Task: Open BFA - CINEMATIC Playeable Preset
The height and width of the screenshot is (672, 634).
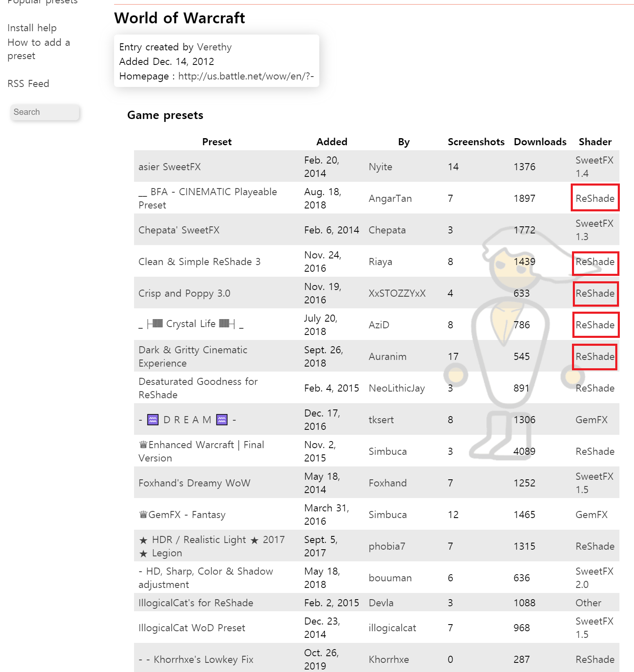Action: tap(208, 198)
